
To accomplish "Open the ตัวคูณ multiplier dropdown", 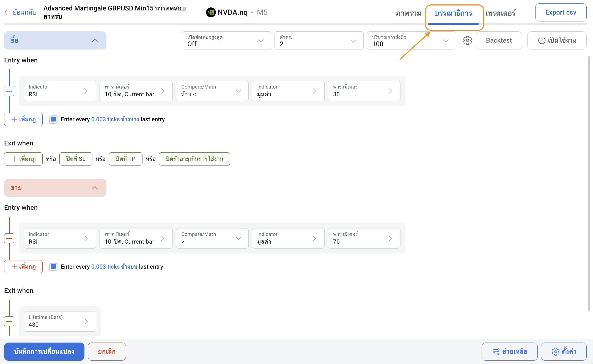I will 319,40.
